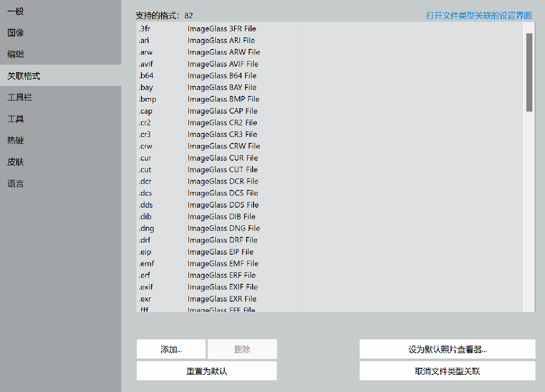Click the ImageGlass BMP File description

[x=223, y=99]
